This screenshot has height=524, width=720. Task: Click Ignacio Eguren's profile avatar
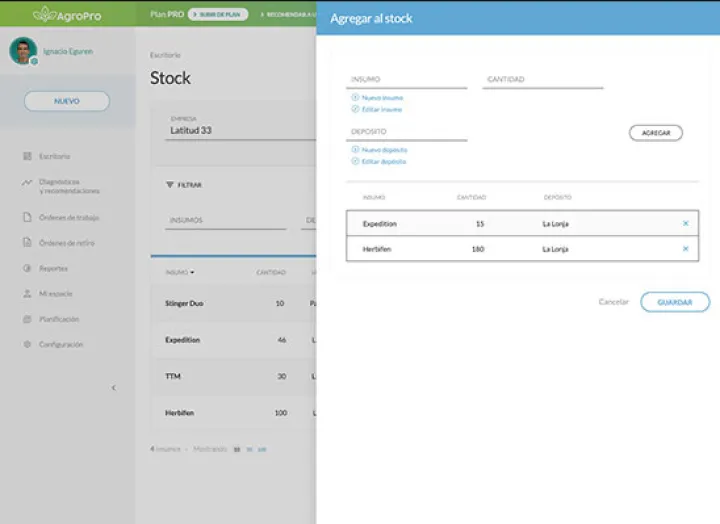[x=23, y=51]
